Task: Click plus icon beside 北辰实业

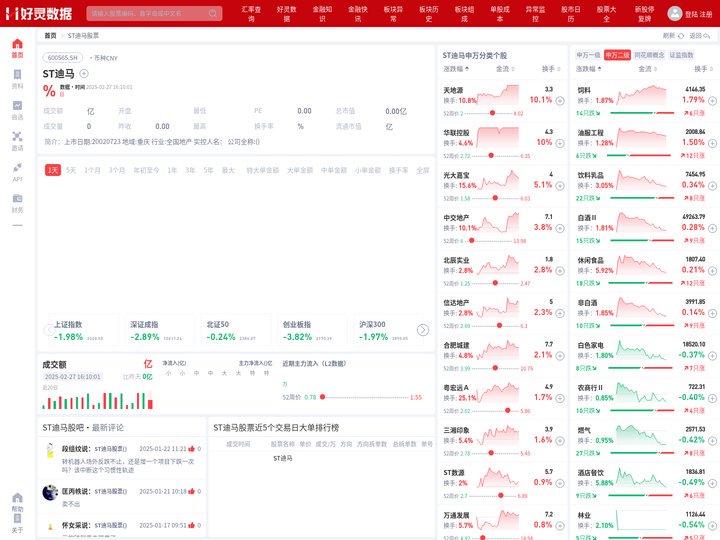Action: coord(560,270)
